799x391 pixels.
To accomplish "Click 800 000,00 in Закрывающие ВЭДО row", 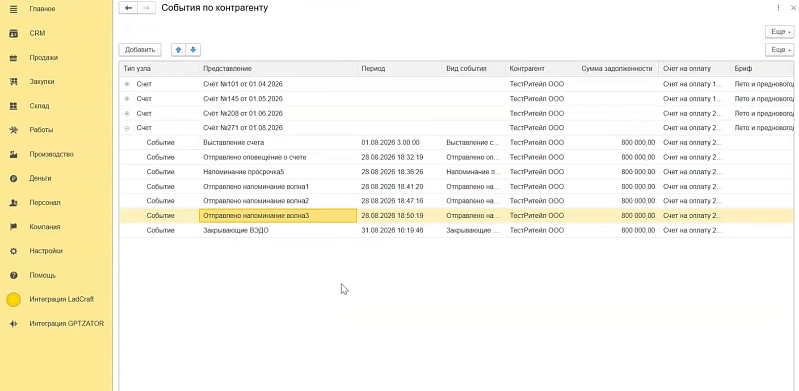I will (x=638, y=230).
